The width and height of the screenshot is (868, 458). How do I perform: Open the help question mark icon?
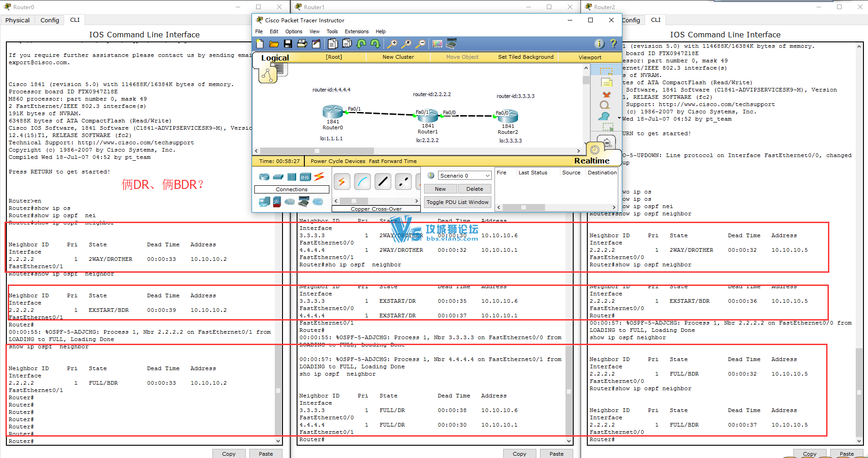click(x=613, y=44)
